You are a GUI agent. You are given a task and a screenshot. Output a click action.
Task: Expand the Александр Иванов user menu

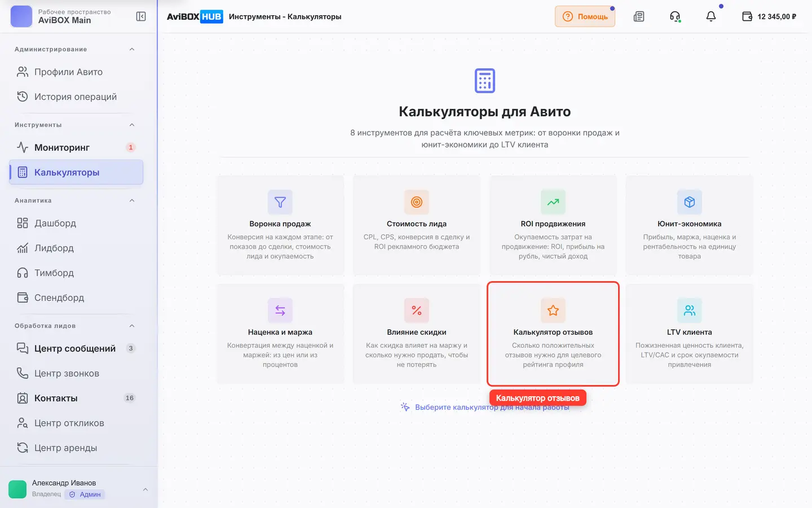(x=145, y=489)
